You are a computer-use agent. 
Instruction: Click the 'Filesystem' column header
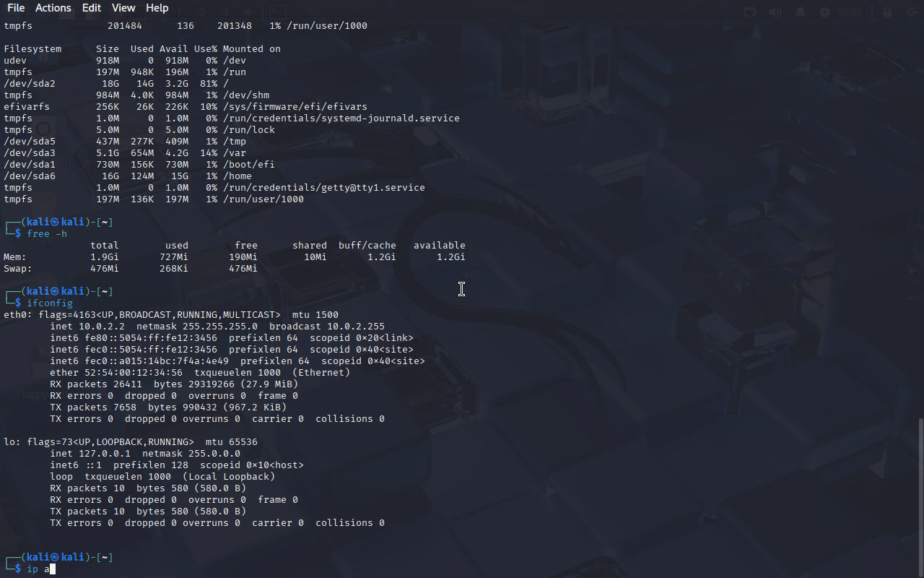coord(32,49)
